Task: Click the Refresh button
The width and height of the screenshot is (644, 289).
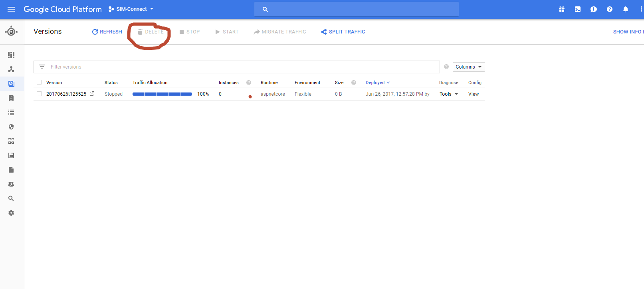Action: point(107,32)
